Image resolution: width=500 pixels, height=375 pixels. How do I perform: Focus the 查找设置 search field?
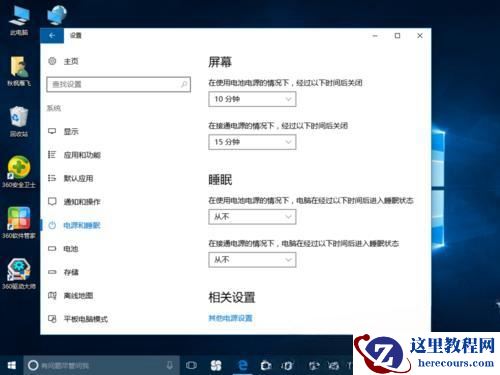[x=119, y=84]
